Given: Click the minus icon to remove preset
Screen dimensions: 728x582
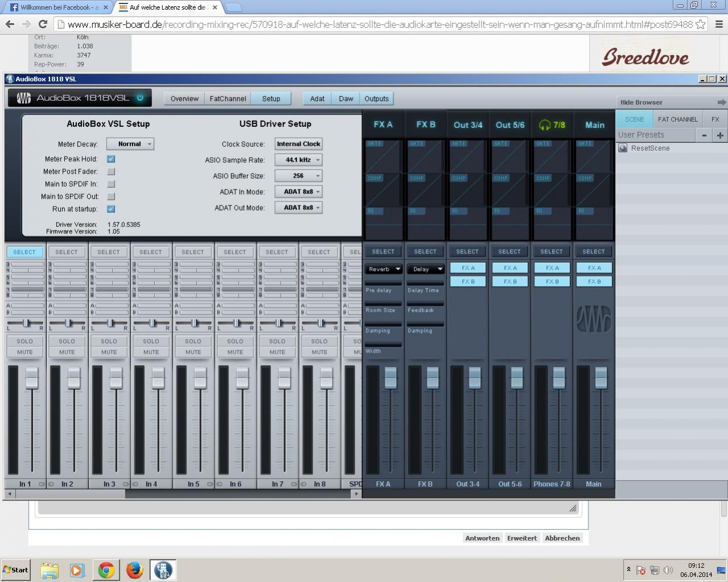Looking at the screenshot, I should coord(704,135).
